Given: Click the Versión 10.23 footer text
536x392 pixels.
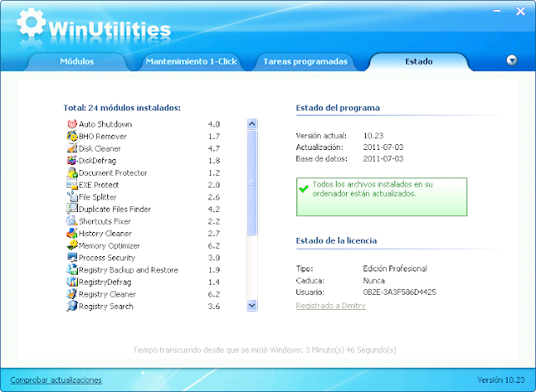Looking at the screenshot, I should pyautogui.click(x=501, y=380).
